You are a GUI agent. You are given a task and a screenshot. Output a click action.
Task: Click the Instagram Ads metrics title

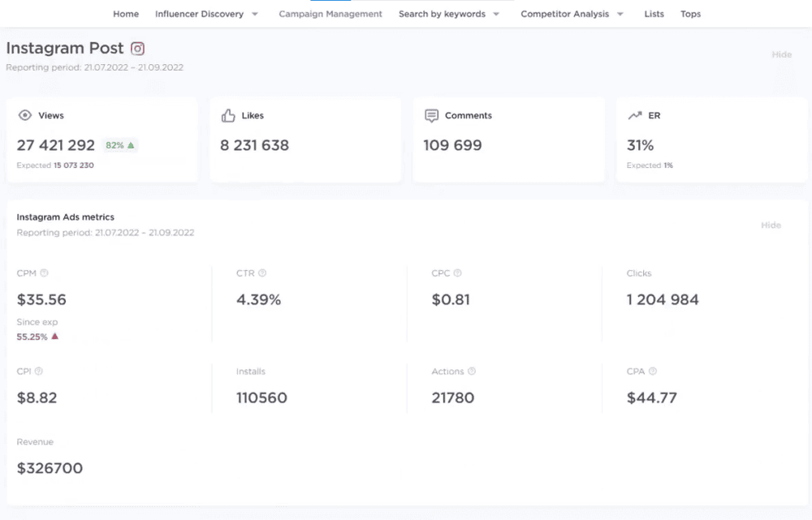(65, 217)
